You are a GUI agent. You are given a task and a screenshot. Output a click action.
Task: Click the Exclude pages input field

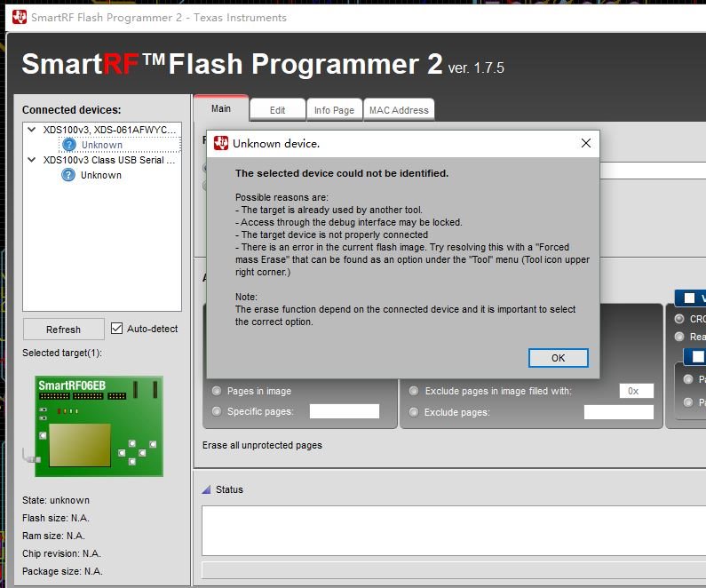619,412
